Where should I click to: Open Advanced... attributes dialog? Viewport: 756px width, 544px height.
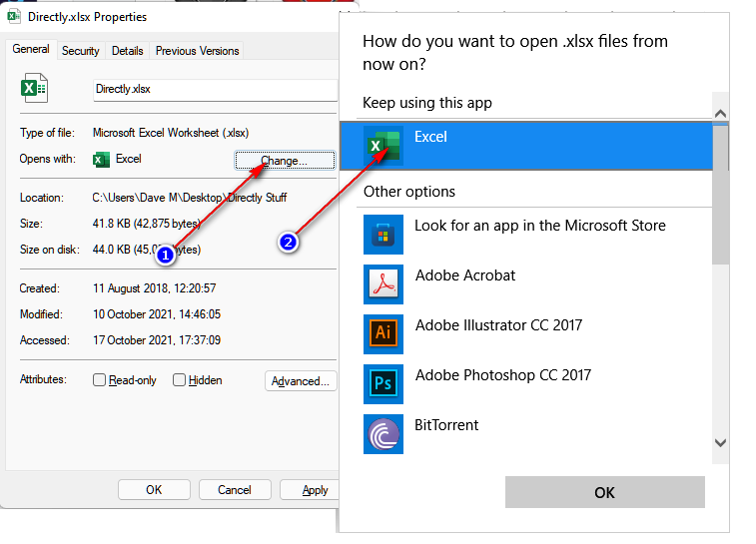tap(301, 381)
